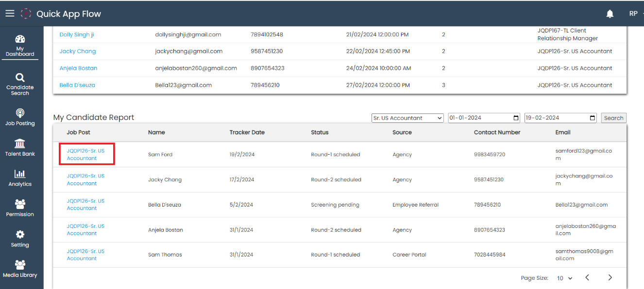Go to previous page of report
The width and height of the screenshot is (644, 289).
[x=587, y=278]
